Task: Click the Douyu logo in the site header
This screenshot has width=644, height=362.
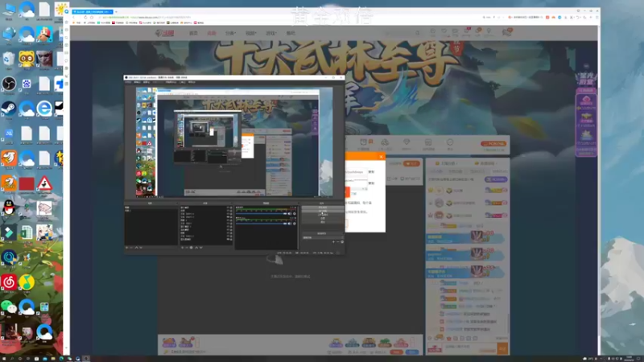Action: (165, 33)
